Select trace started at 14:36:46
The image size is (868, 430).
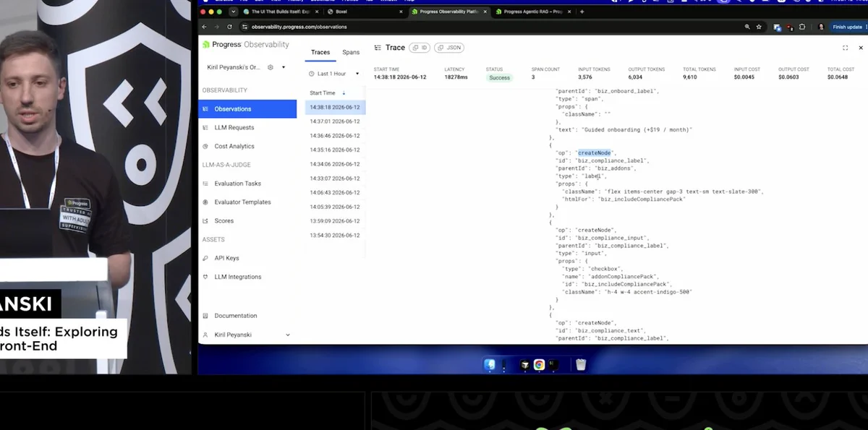[335, 135]
